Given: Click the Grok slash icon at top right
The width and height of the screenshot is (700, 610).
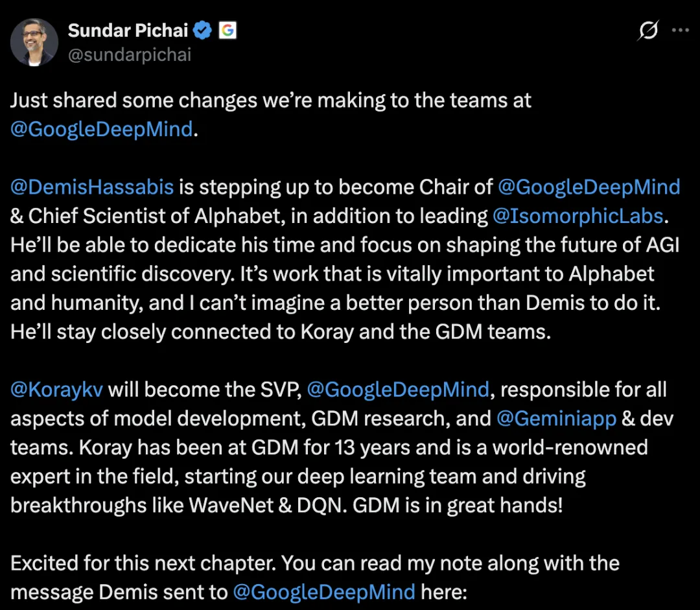Looking at the screenshot, I should [x=647, y=30].
